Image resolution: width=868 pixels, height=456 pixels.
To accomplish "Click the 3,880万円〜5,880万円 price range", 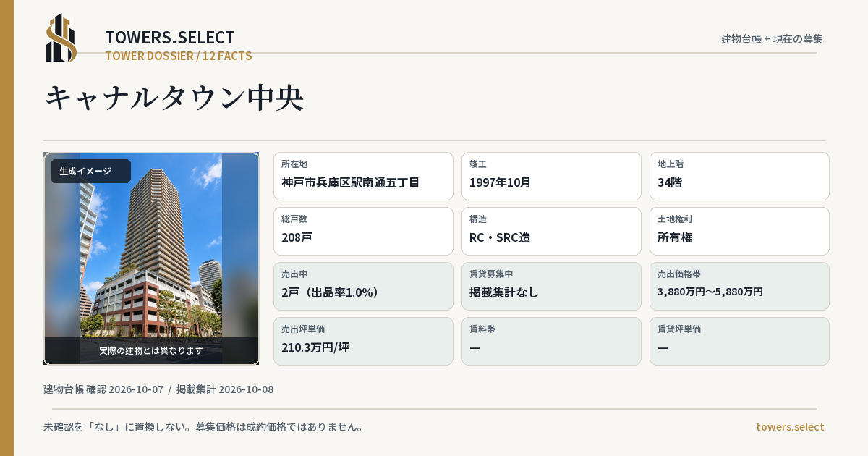I will coord(710,292).
